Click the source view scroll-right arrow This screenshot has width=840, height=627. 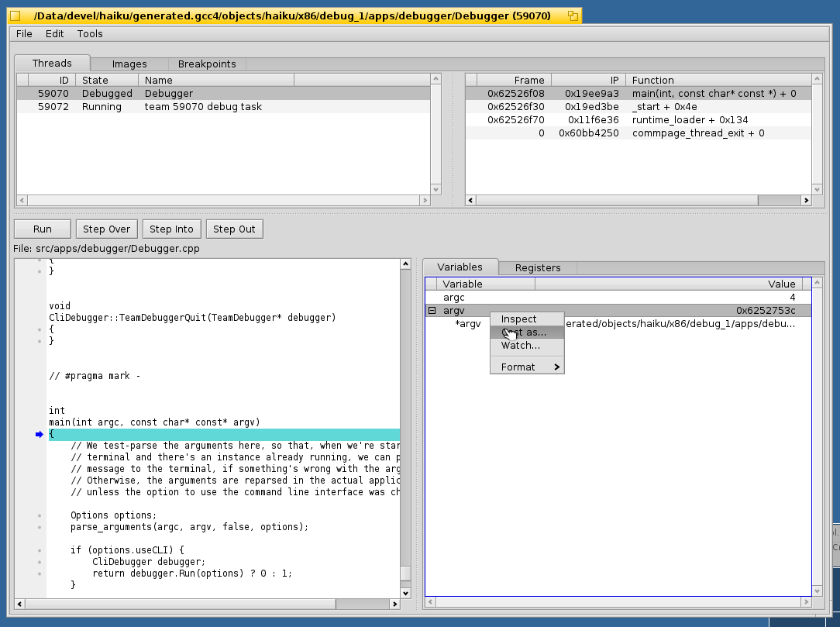tap(395, 604)
